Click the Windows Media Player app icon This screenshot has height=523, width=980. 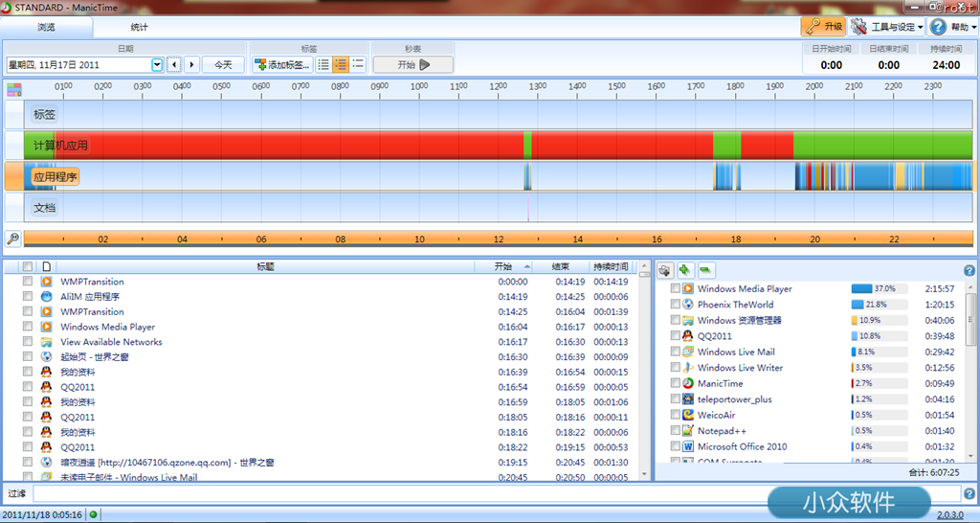pyautogui.click(x=688, y=288)
